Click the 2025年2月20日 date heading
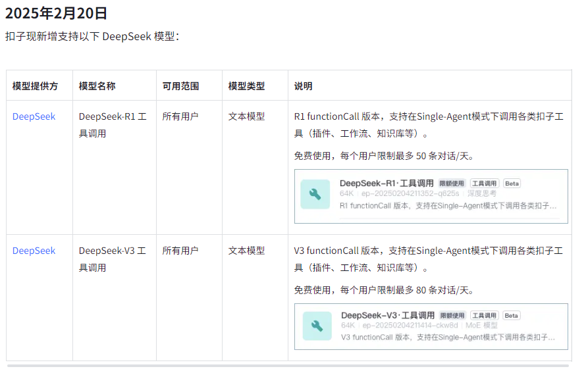Image resolution: width=588 pixels, height=373 pixels. coord(56,13)
